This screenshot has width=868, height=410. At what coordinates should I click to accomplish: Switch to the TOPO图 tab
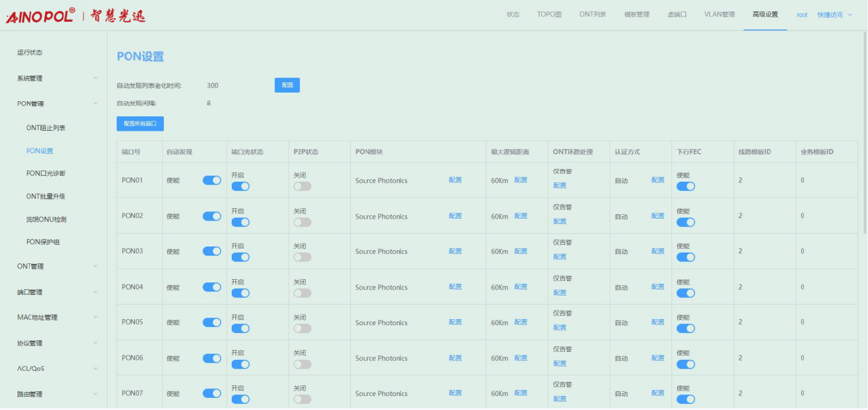[549, 15]
